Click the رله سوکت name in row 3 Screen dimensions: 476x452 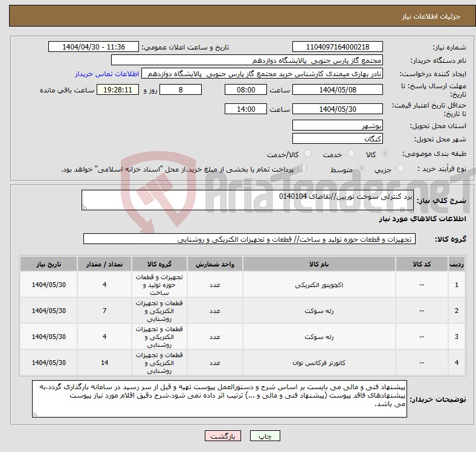click(x=319, y=337)
